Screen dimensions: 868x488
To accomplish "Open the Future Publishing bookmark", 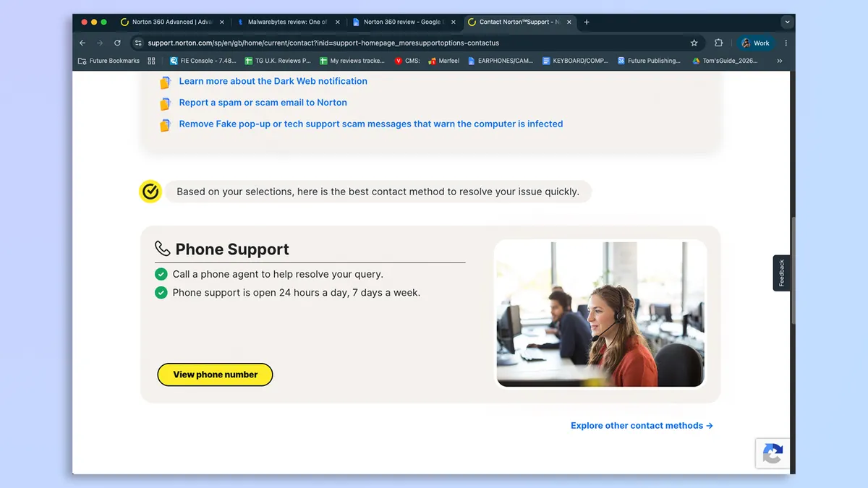I will point(649,61).
